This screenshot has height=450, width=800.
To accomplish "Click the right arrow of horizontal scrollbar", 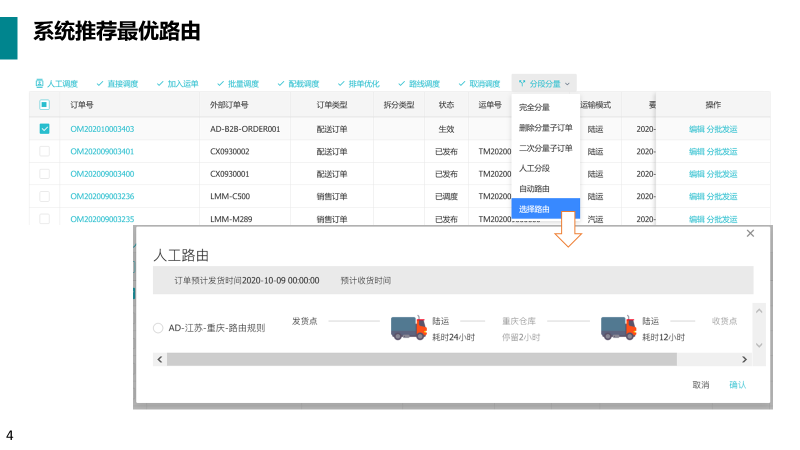I will (744, 359).
